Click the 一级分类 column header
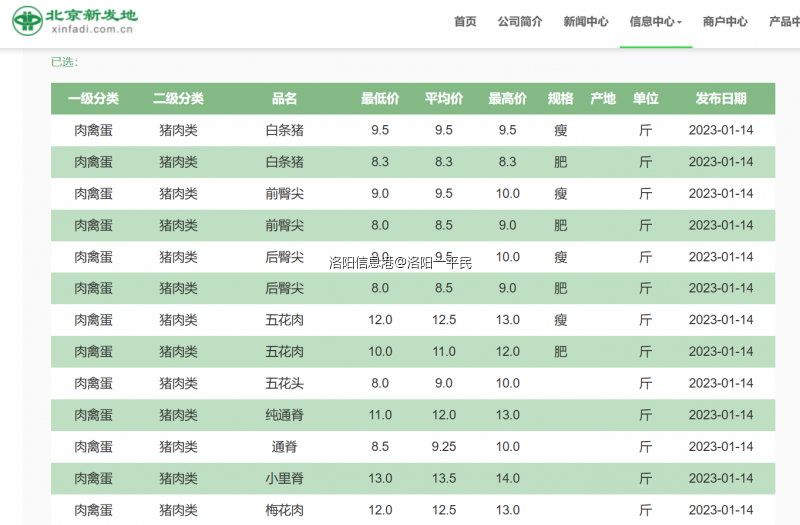800x525 pixels. 93,98
